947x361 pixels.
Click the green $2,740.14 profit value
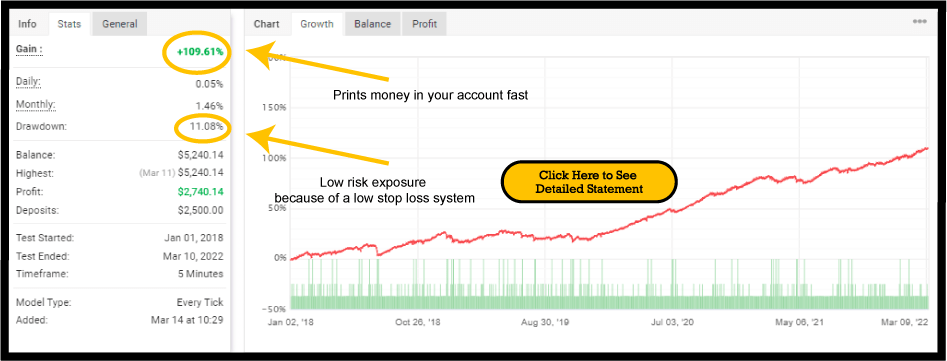coord(201,191)
